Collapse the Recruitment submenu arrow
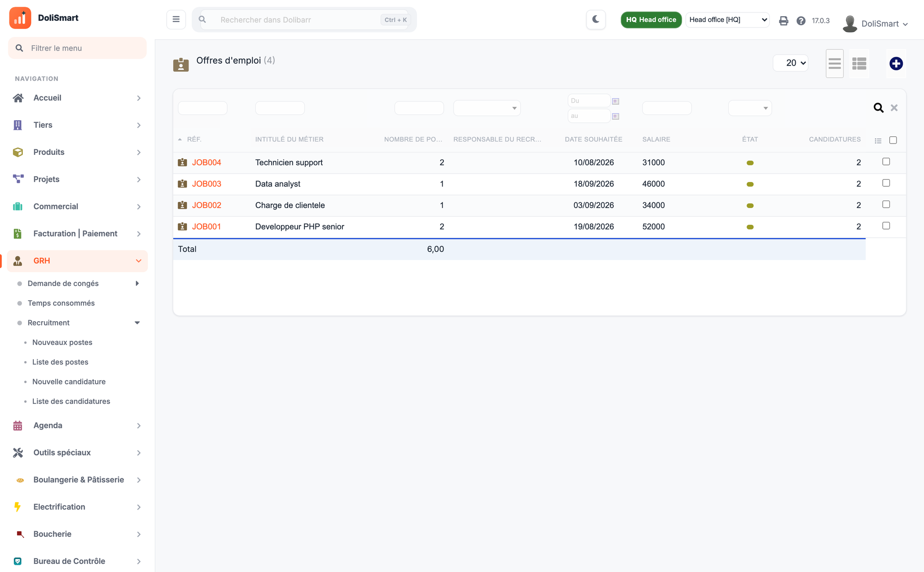Image resolution: width=924 pixels, height=572 pixels. 137,323
